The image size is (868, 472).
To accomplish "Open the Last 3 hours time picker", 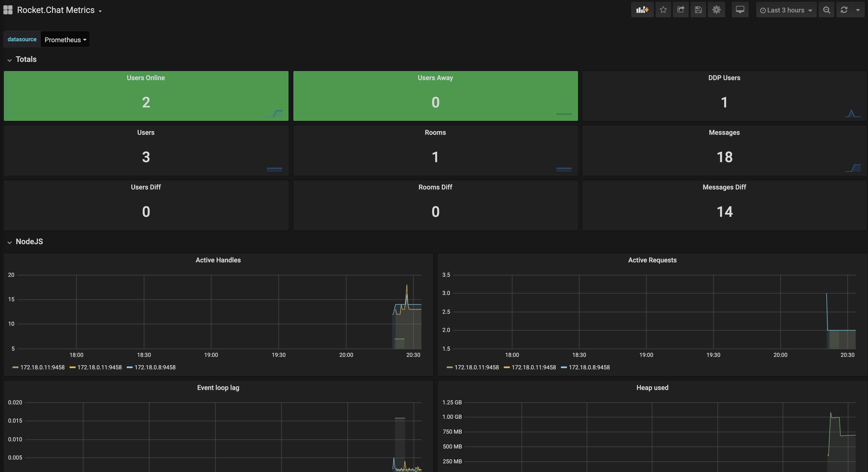I will pyautogui.click(x=786, y=10).
